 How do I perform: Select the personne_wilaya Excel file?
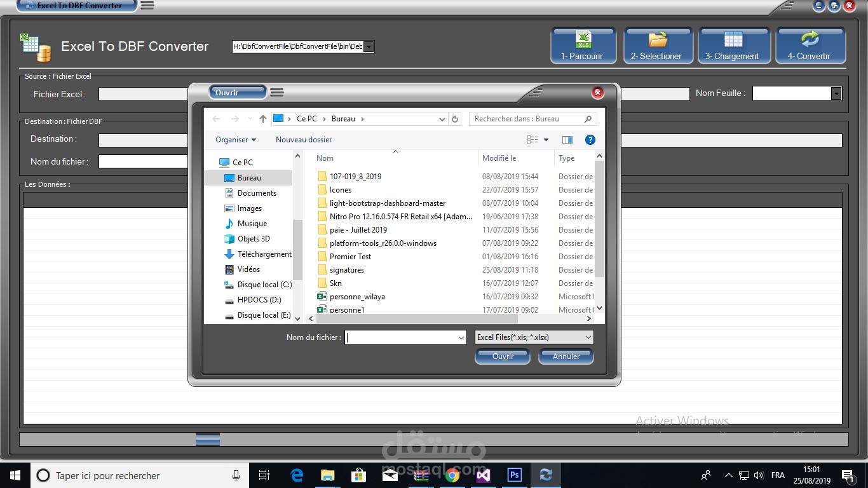(356, 297)
